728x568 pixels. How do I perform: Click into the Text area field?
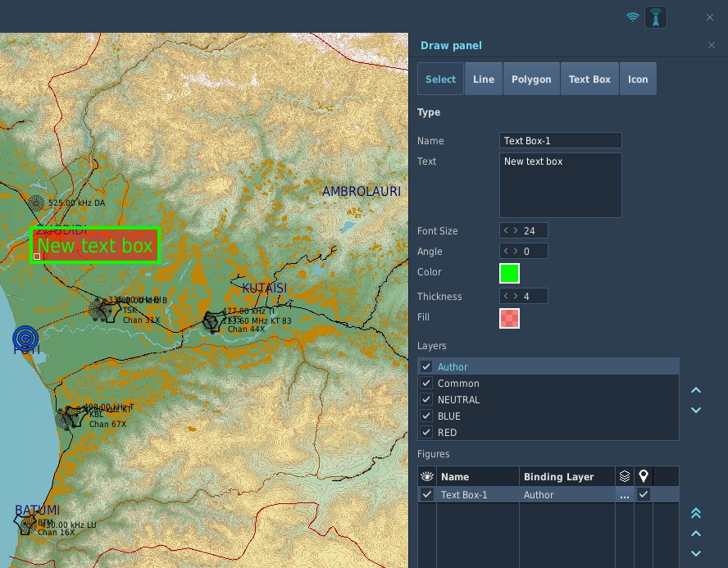[x=561, y=185]
